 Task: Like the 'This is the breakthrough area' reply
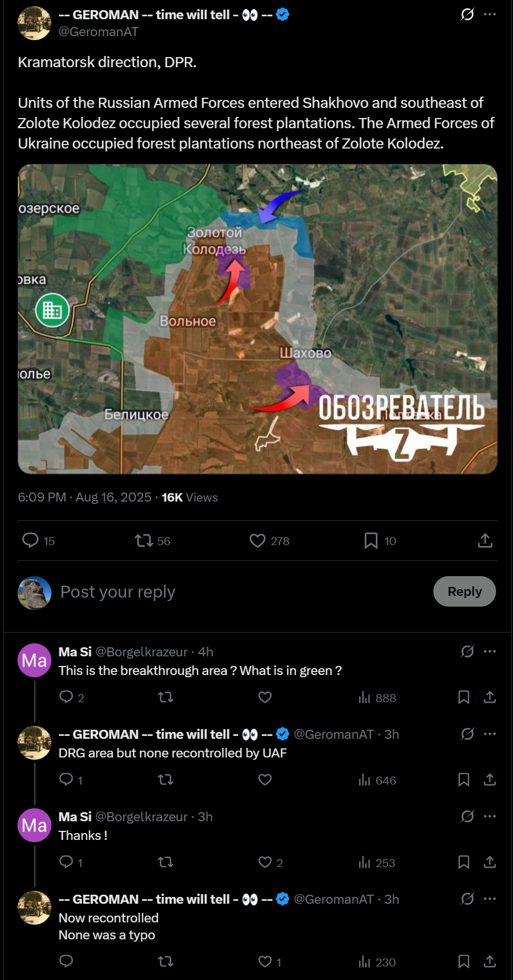click(x=265, y=698)
